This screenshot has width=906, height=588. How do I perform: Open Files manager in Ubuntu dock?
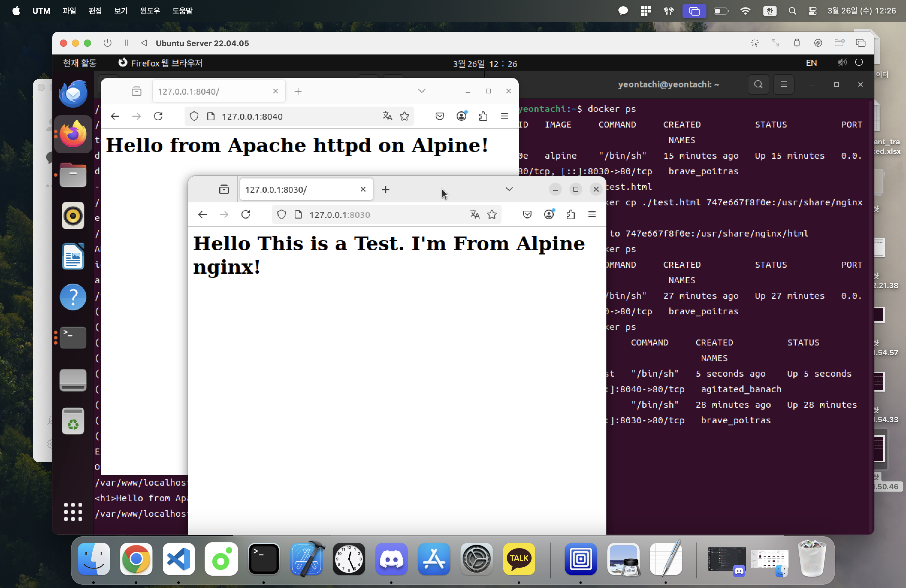click(x=73, y=175)
